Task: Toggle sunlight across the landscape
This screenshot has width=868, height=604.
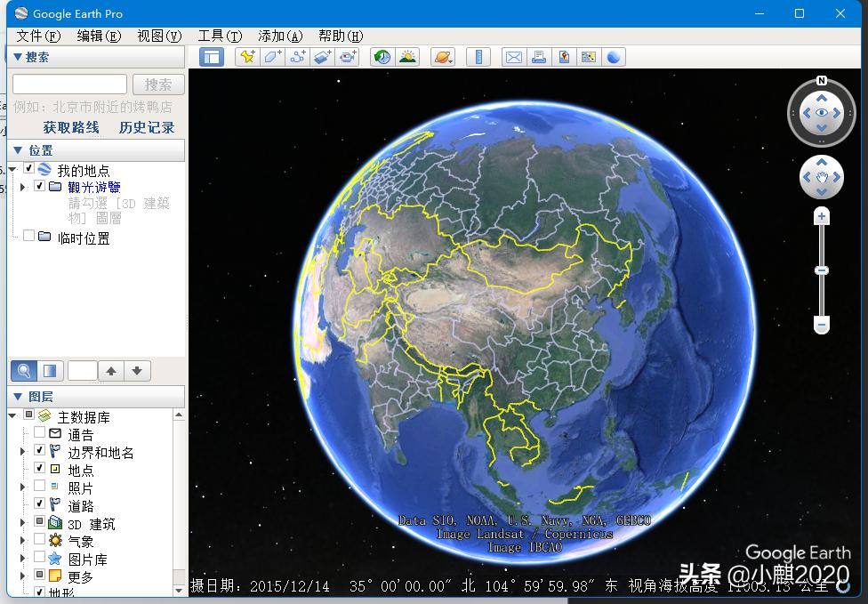Action: 409,56
